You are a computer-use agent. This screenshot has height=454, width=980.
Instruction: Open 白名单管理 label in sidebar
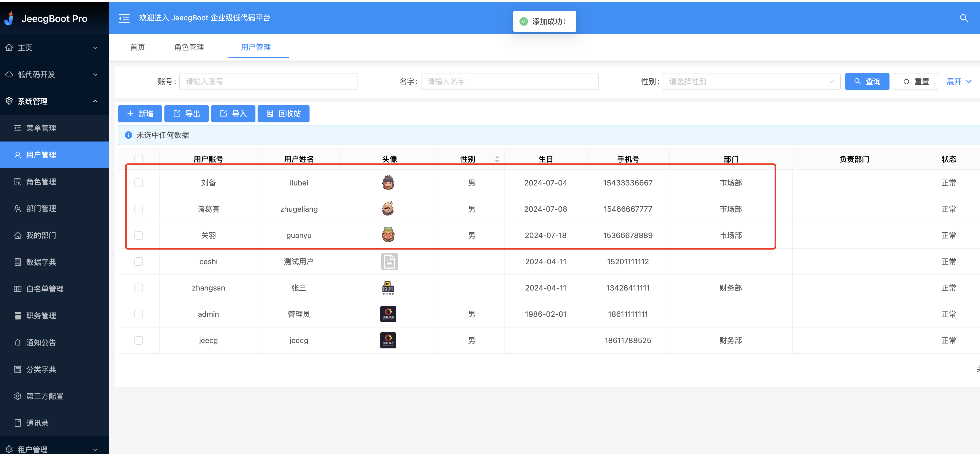(x=45, y=289)
